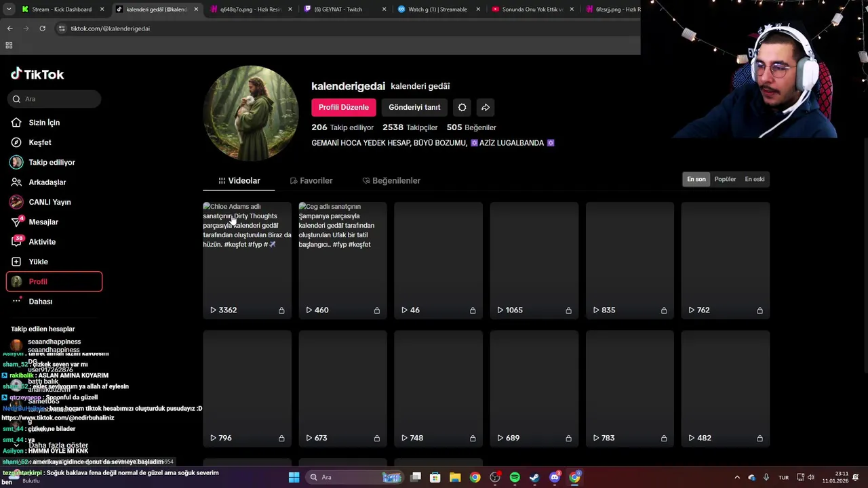Screen dimensions: 868x488
Task: Open the video with 482 views
Action: [x=726, y=388]
